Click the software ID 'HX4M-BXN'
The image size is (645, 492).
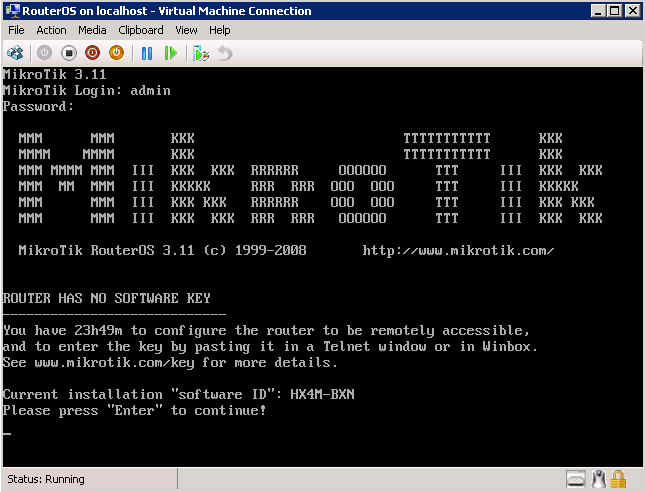322,395
